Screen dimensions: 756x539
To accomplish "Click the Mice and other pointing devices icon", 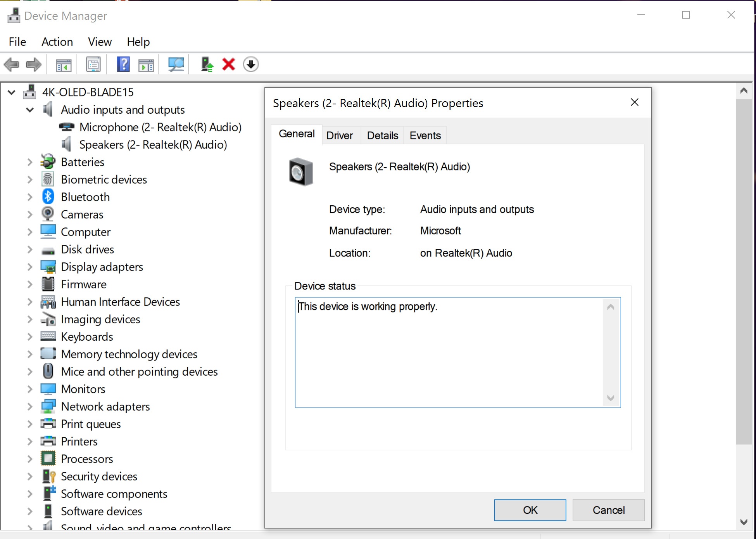I will 48,371.
